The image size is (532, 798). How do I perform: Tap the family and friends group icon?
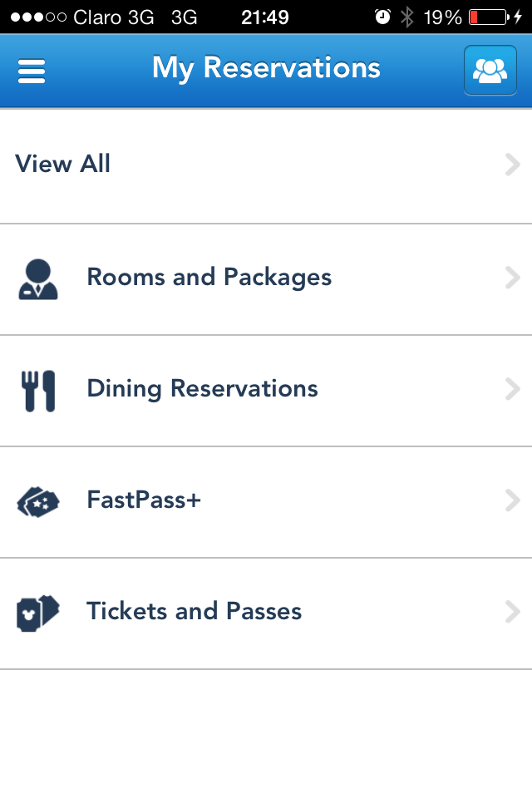(490, 70)
